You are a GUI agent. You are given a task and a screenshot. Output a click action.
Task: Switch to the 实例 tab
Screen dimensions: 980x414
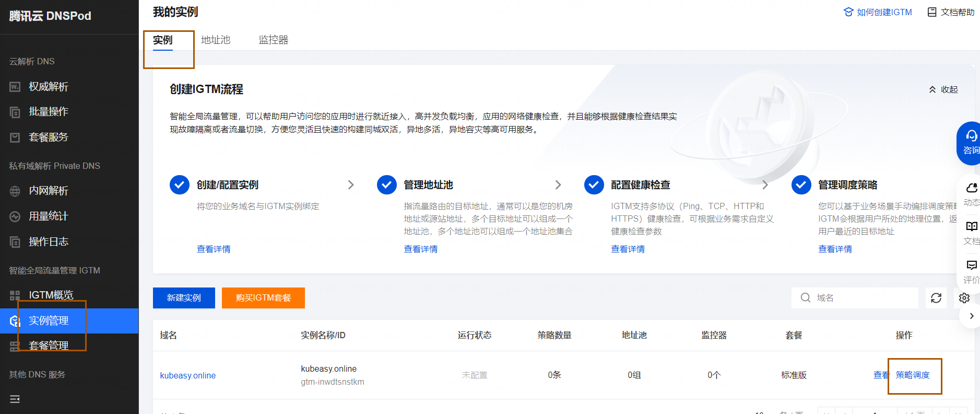click(162, 40)
